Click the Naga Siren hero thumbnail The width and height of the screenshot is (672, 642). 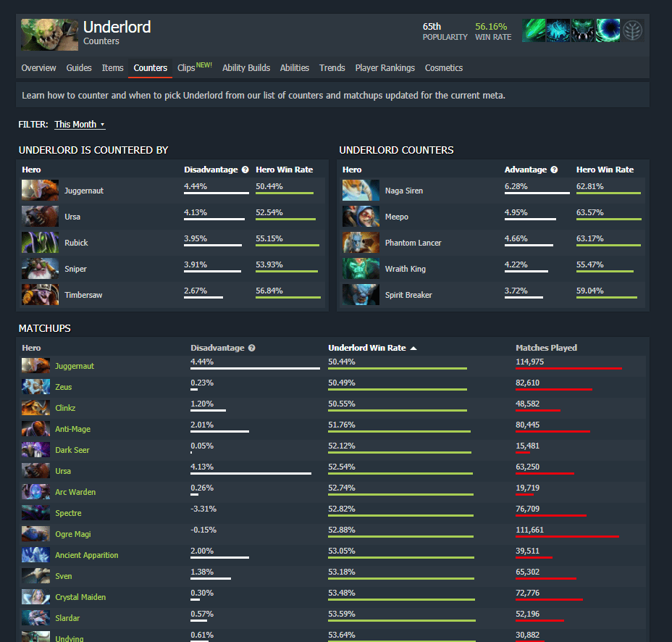click(361, 191)
